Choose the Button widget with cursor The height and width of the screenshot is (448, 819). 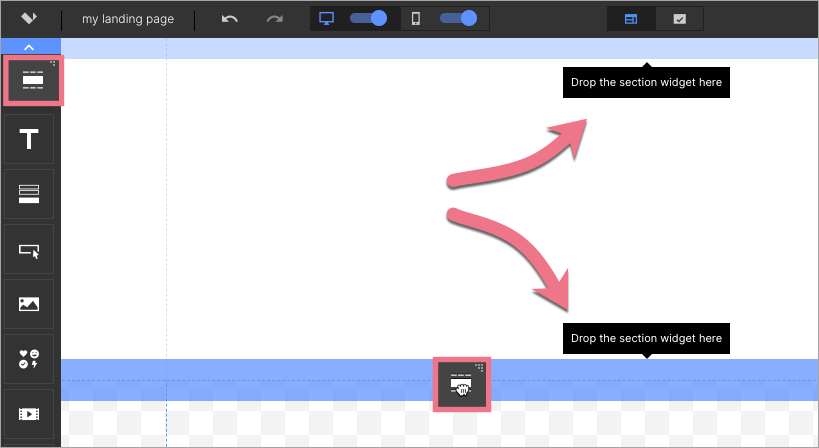click(30, 250)
